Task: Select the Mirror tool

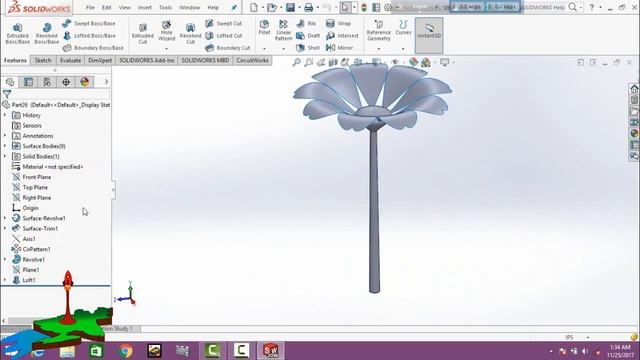Action: tap(340, 48)
